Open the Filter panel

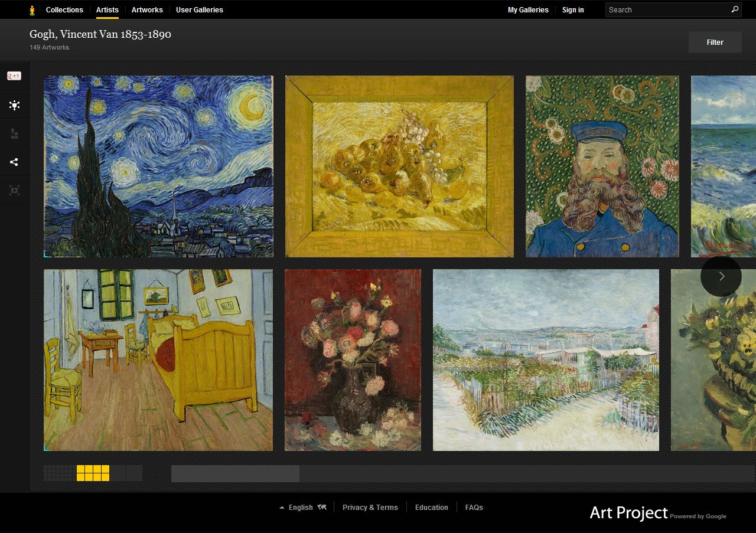pos(715,42)
